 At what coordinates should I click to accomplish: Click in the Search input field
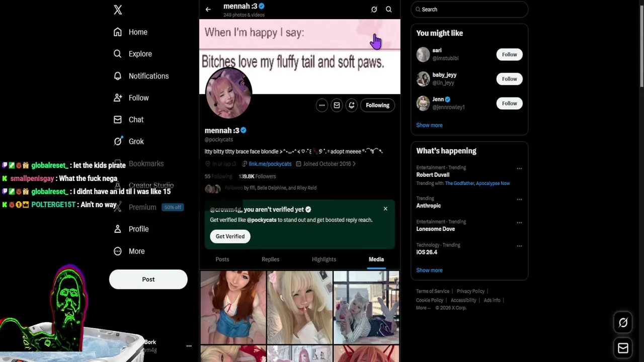pos(469,10)
